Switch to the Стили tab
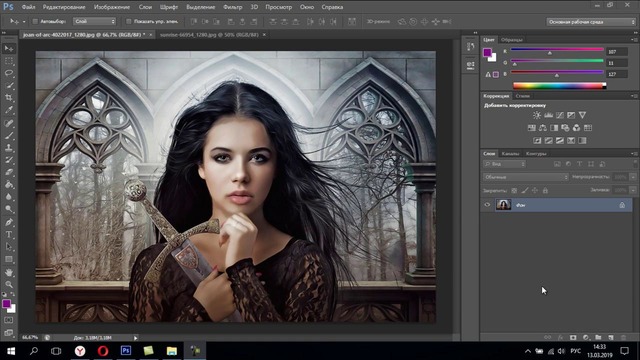Viewport: 640px width, 360px height. (x=522, y=96)
